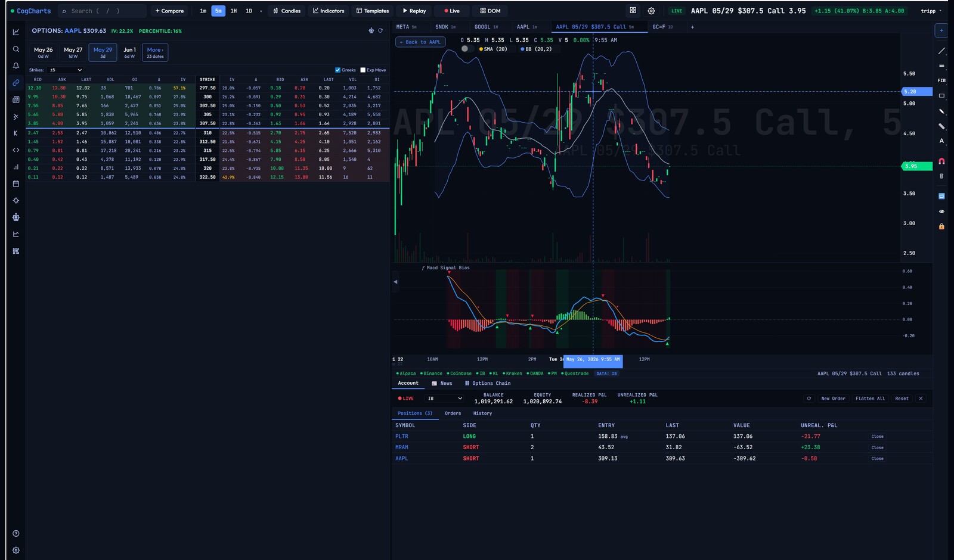Open the bar chart icon in sidebar

click(16, 167)
